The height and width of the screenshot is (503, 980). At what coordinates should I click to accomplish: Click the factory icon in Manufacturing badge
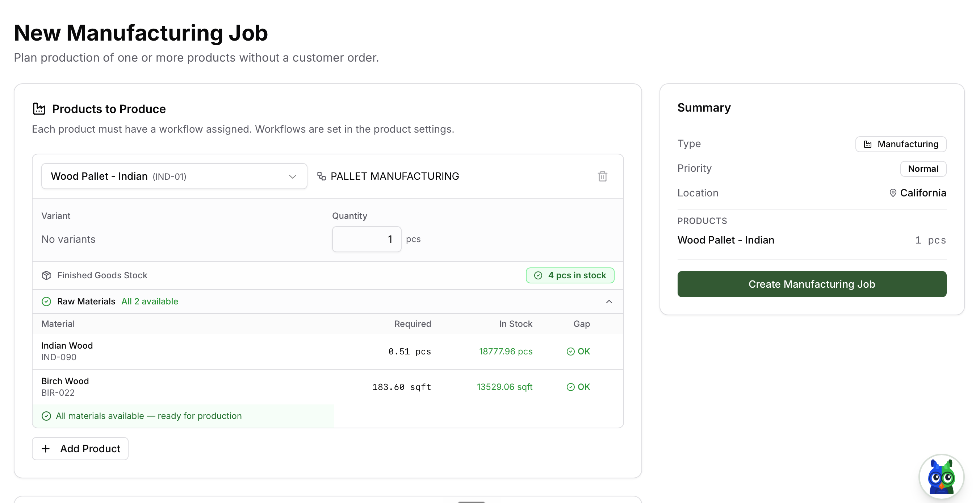click(x=867, y=144)
